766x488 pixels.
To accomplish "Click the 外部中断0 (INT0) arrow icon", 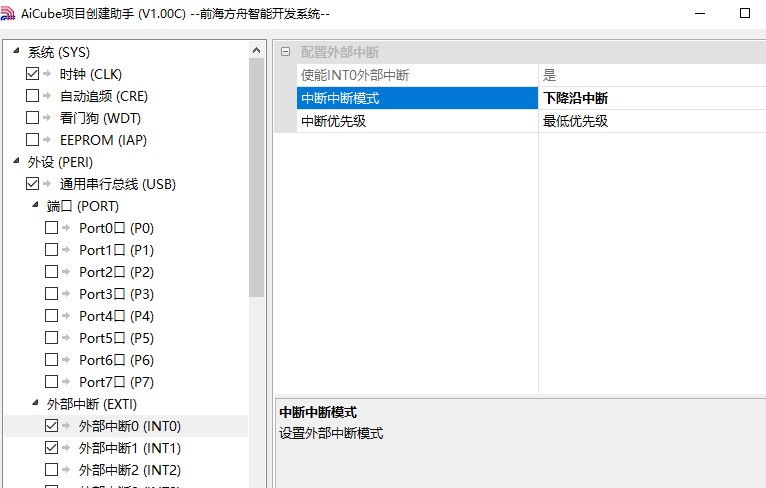I will coord(66,425).
